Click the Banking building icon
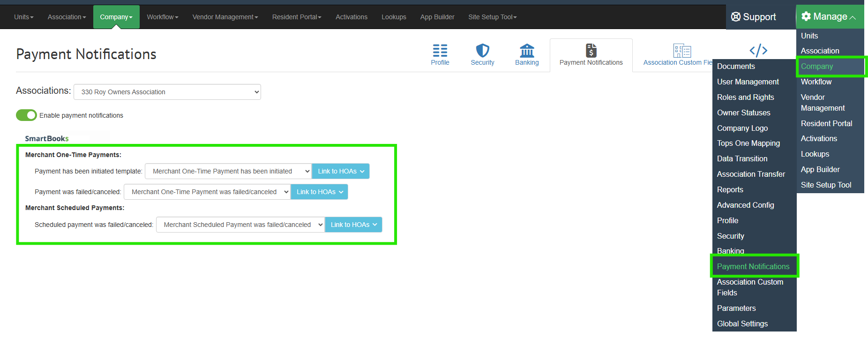Screen dimensions: 868x339 coord(527,51)
